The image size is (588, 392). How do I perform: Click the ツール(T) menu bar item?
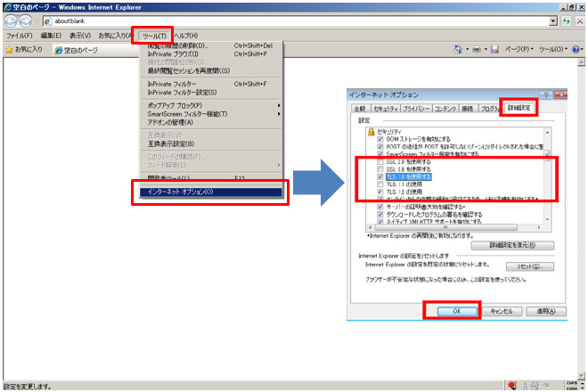pos(154,36)
